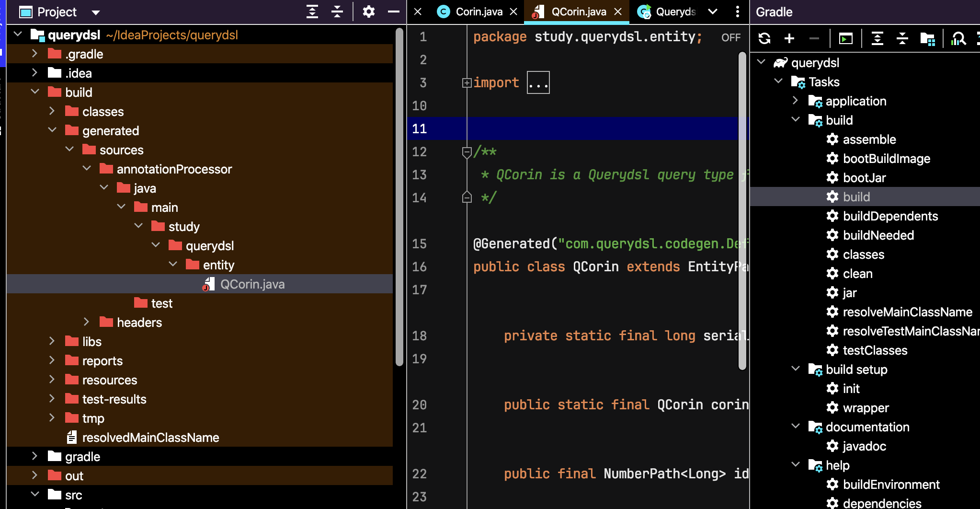This screenshot has width=980, height=509.
Task: Expand the application task group
Action: (796, 101)
